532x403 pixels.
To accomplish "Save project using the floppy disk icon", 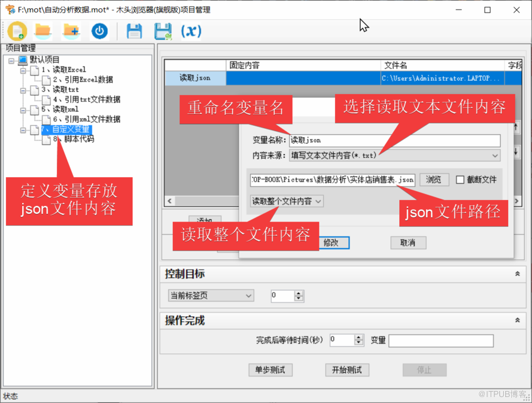I will tap(134, 31).
